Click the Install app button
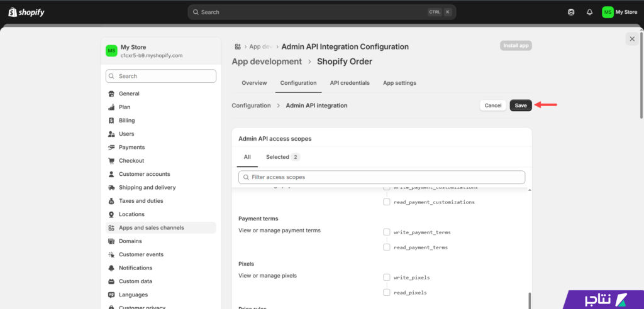 [x=516, y=46]
